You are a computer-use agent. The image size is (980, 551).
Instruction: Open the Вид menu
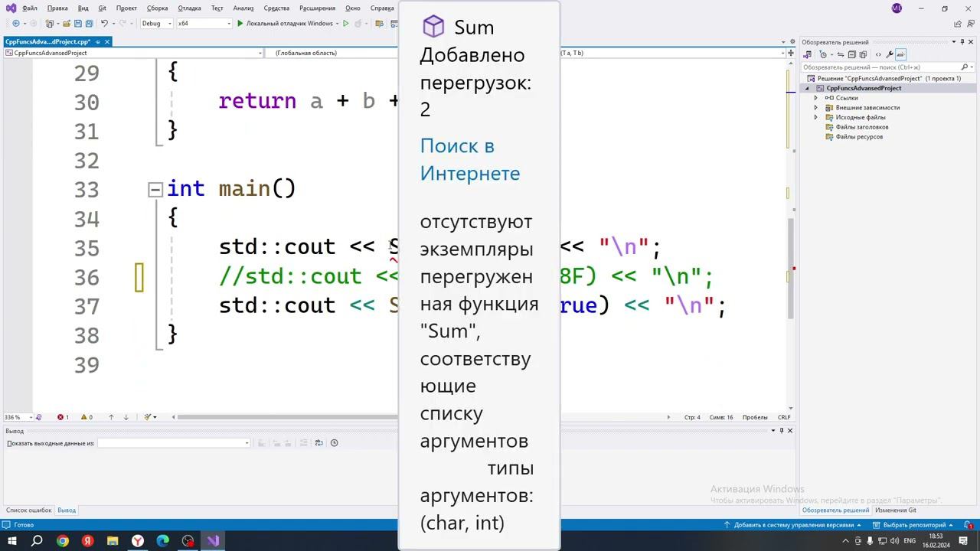point(83,8)
